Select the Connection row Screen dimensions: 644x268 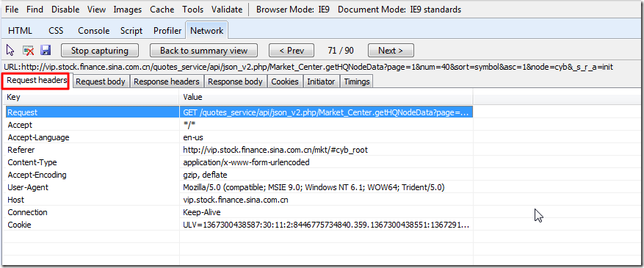[239, 212]
